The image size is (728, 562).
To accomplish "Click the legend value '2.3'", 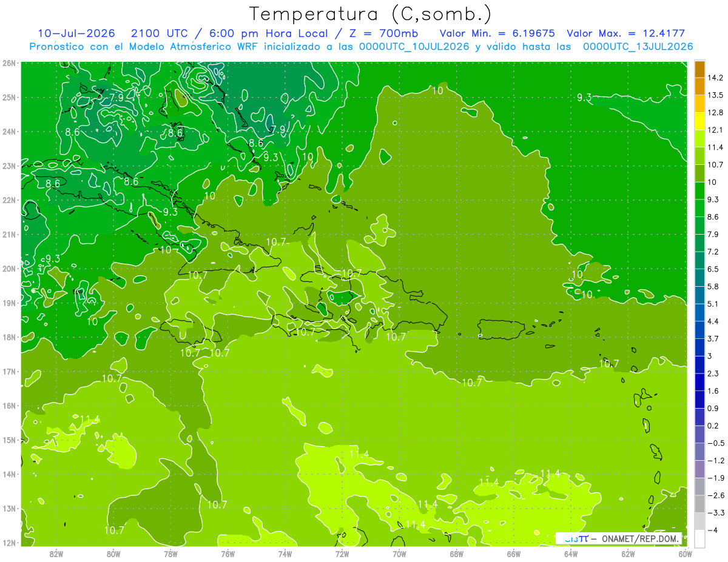I will [713, 373].
